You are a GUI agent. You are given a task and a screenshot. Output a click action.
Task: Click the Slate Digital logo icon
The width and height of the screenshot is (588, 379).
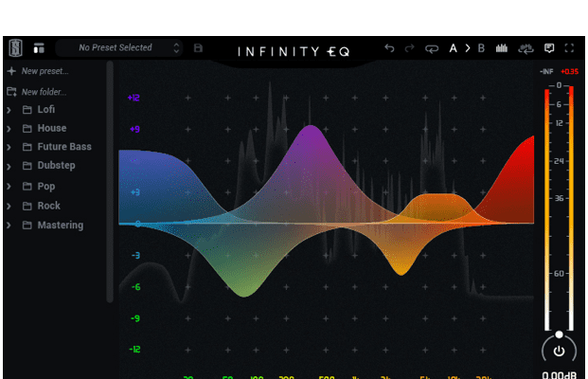pos(15,47)
